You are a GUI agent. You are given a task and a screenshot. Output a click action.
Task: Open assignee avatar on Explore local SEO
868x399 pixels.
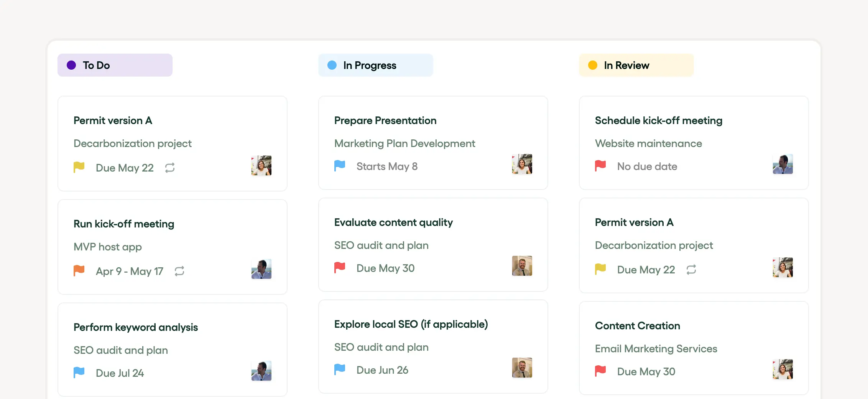click(x=522, y=368)
